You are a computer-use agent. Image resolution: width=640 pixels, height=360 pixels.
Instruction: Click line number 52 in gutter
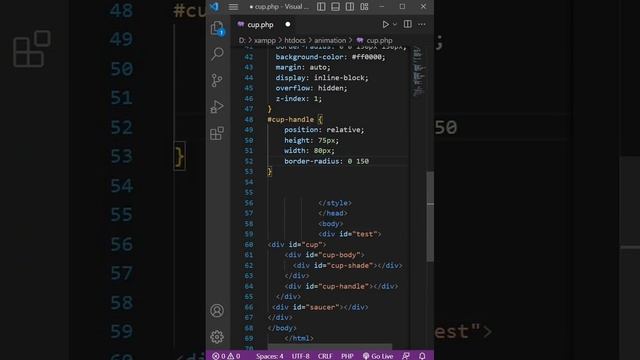(249, 161)
